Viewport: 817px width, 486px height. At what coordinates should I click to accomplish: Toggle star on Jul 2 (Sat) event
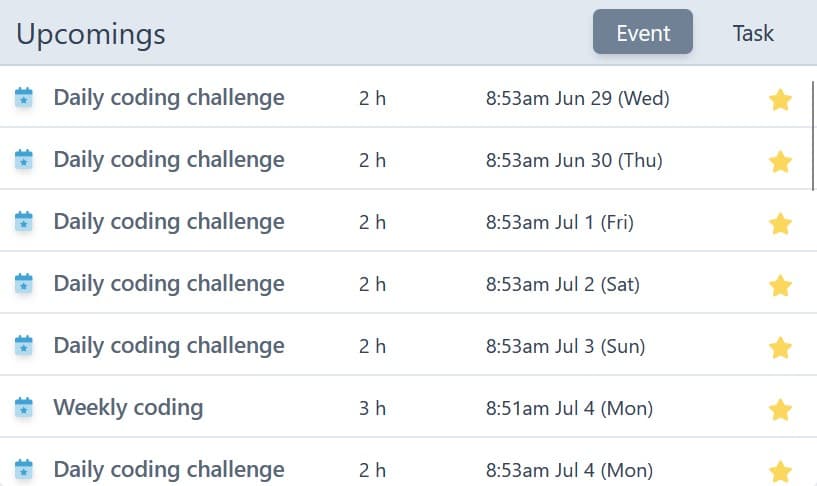(x=780, y=285)
